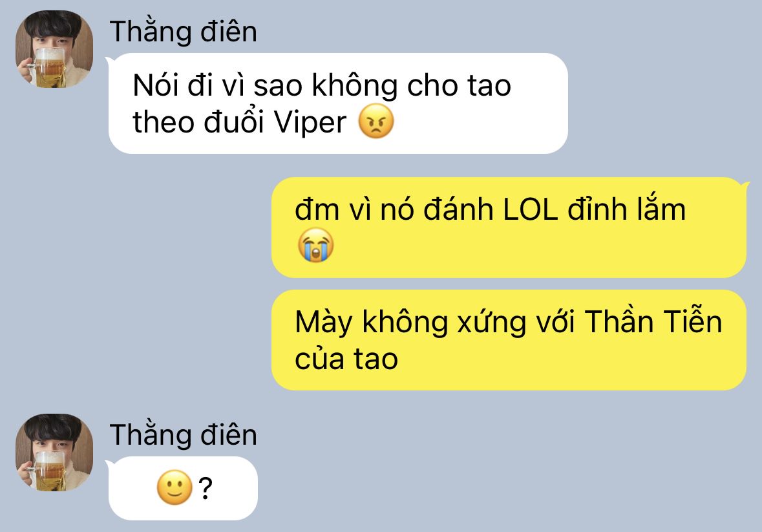Select the yellow message about đánh LOL
Viewport: 762px width, 532px height.
coord(509,228)
